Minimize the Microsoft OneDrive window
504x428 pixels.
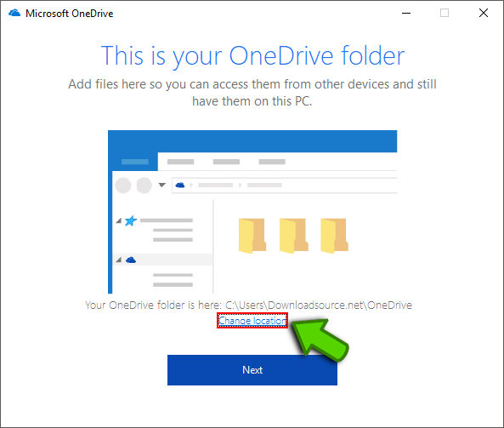pos(406,14)
